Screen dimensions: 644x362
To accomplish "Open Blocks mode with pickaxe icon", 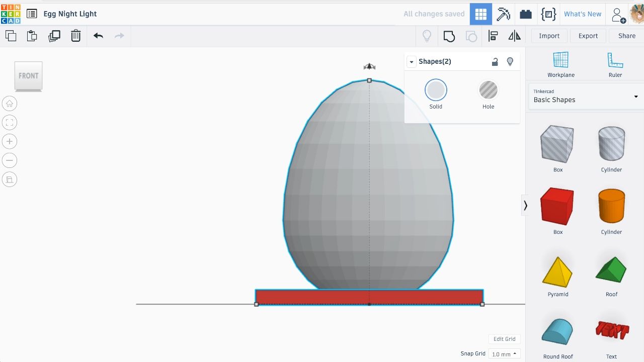I will click(503, 14).
